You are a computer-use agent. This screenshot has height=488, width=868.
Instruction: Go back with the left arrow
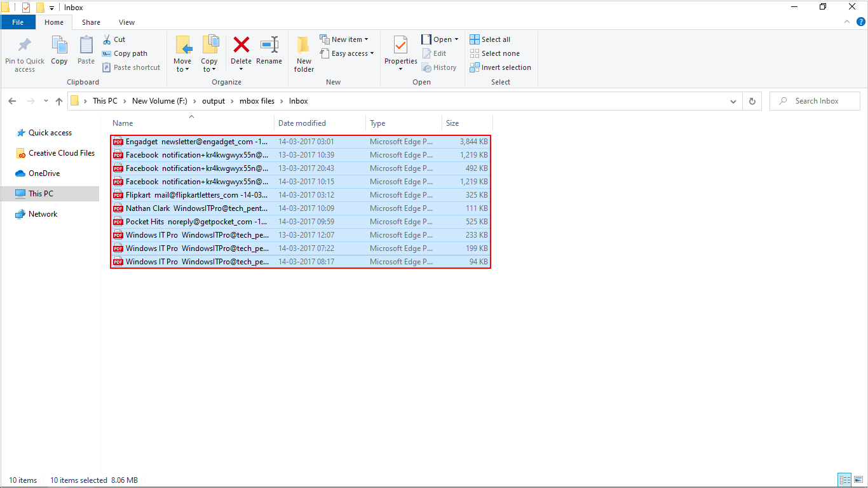coord(13,101)
